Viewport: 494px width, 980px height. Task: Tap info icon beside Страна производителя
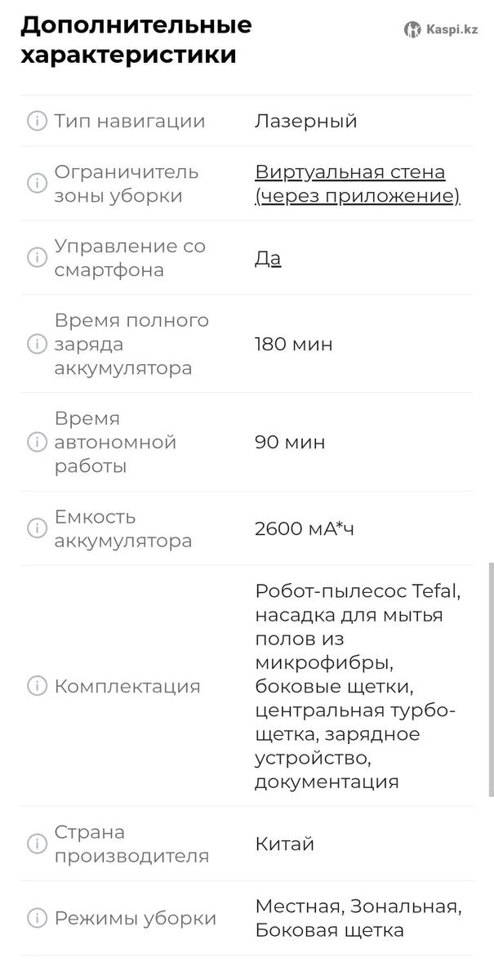(37, 844)
